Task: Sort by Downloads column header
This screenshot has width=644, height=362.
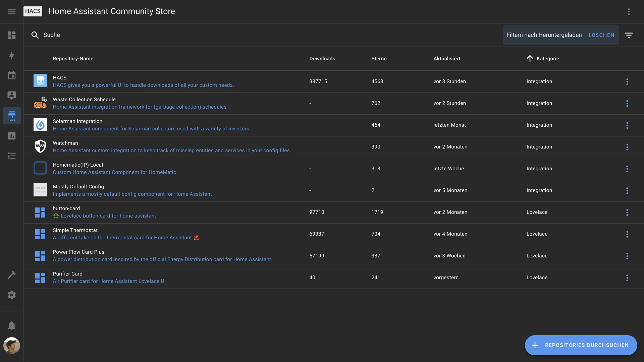Action: 322,59
